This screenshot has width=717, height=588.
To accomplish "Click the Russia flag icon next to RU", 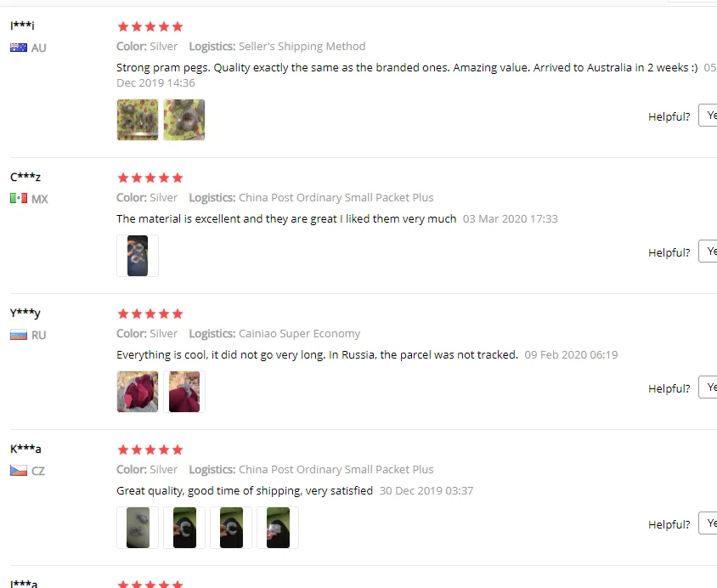I will tap(19, 335).
